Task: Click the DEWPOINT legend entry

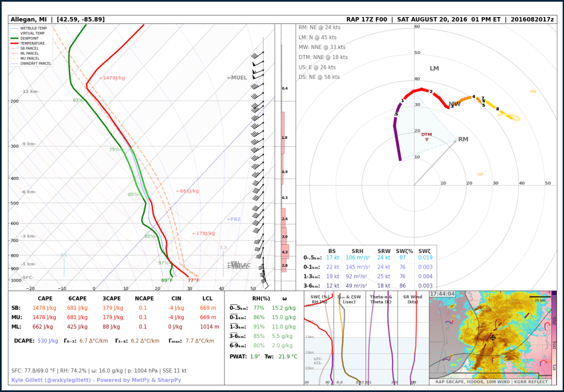Action: coord(35,38)
